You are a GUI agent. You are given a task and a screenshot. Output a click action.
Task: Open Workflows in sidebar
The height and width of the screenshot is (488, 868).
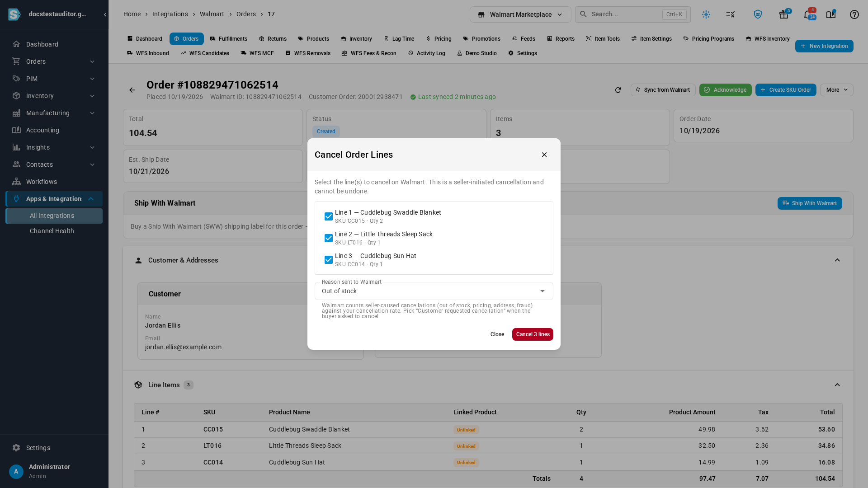(54, 182)
